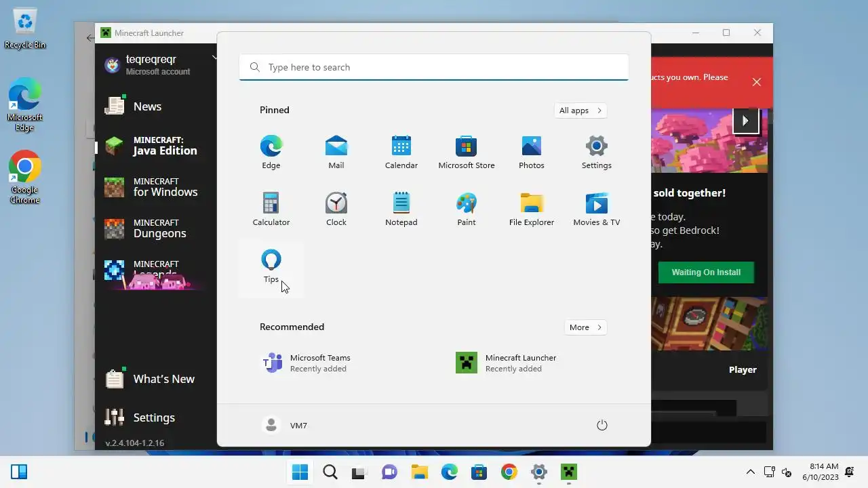The width and height of the screenshot is (868, 488).
Task: Open volume tray icon
Action: pyautogui.click(x=787, y=472)
